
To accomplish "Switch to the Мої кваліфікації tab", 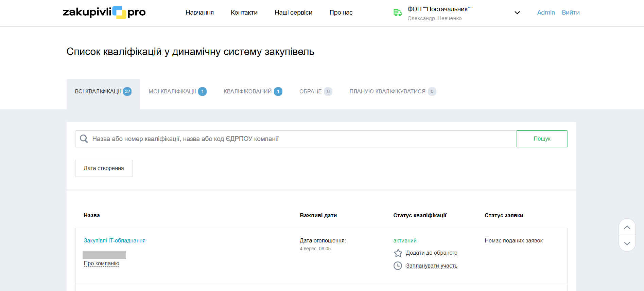I will [x=177, y=91].
